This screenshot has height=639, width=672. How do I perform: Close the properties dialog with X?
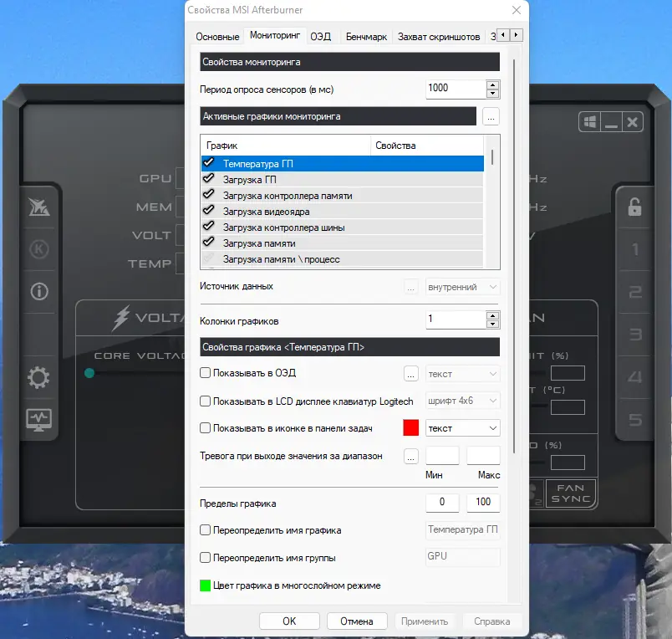pos(517,10)
